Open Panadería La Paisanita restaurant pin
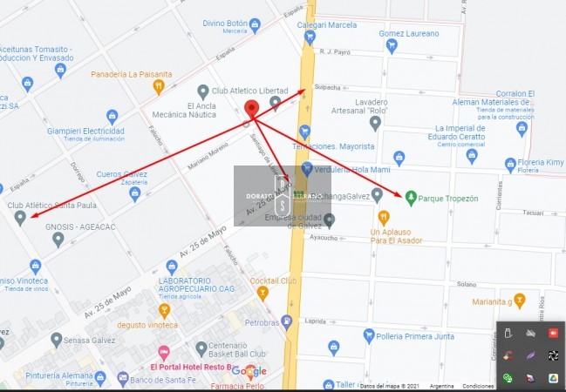The image size is (566, 392). (159, 87)
